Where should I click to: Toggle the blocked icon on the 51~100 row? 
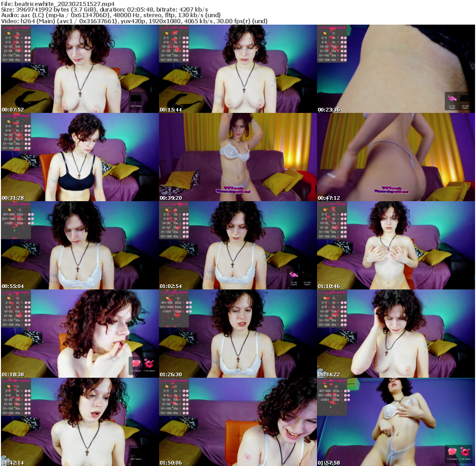pyautogui.click(x=29, y=55)
